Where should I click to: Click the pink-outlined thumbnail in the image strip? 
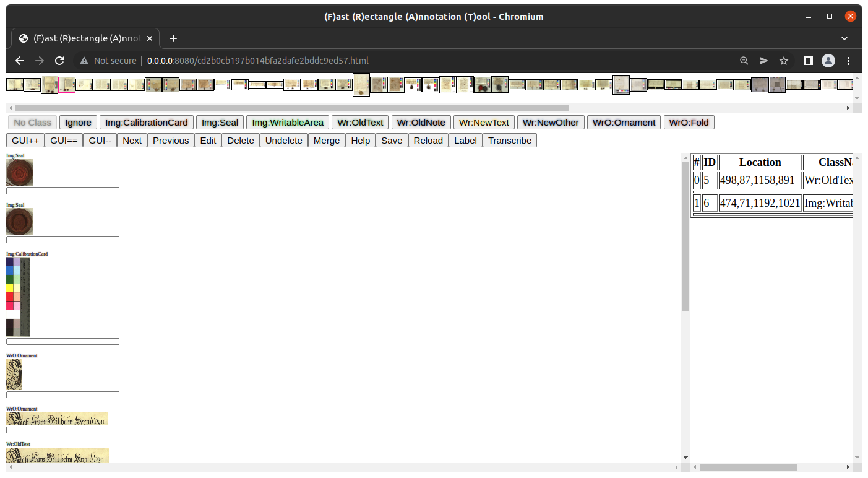(x=67, y=85)
